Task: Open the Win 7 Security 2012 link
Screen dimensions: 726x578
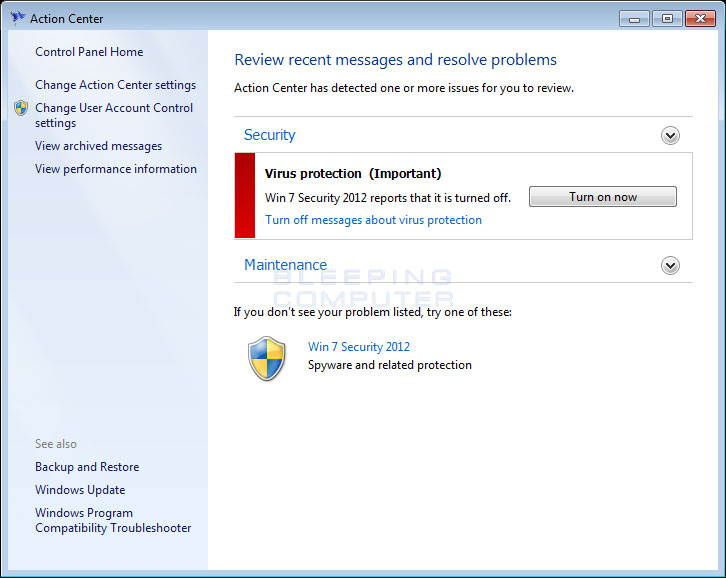Action: [358, 347]
